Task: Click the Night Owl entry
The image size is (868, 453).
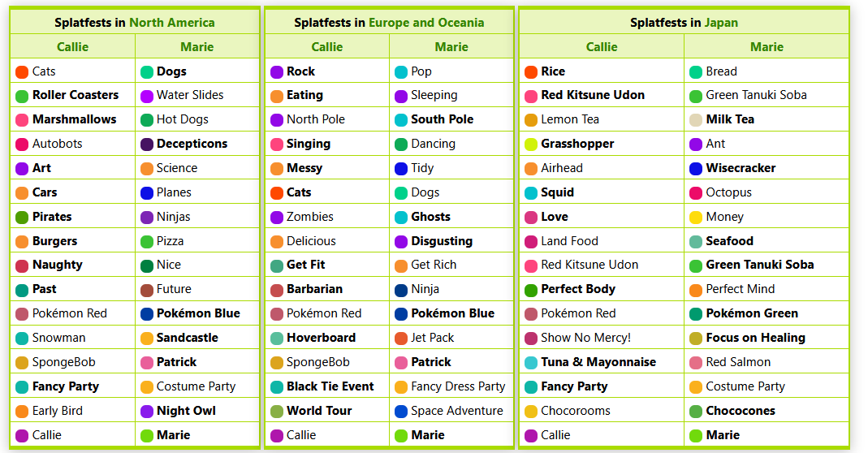Action: point(186,412)
